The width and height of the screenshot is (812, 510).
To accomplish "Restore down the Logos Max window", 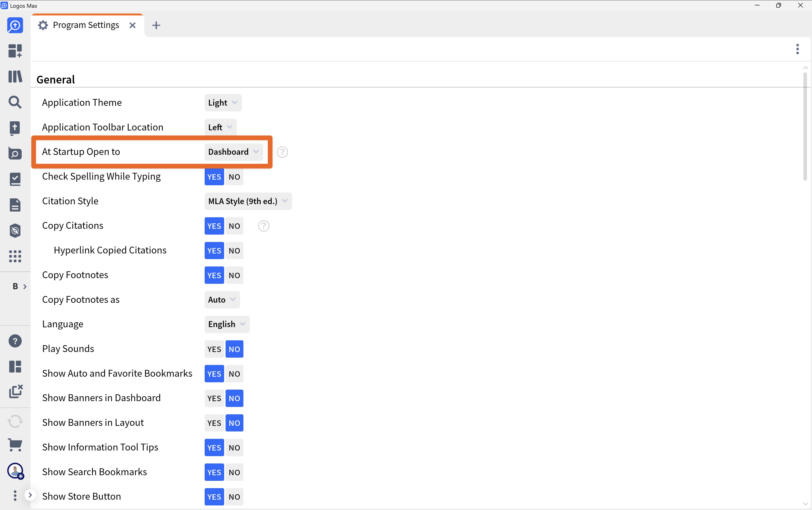I will (x=779, y=5).
